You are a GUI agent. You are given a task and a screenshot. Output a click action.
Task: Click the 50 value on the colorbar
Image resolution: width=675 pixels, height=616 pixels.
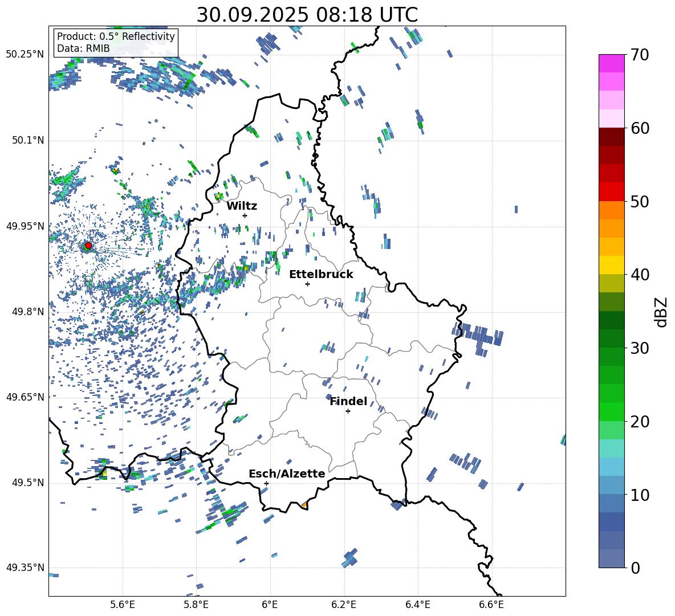(639, 201)
